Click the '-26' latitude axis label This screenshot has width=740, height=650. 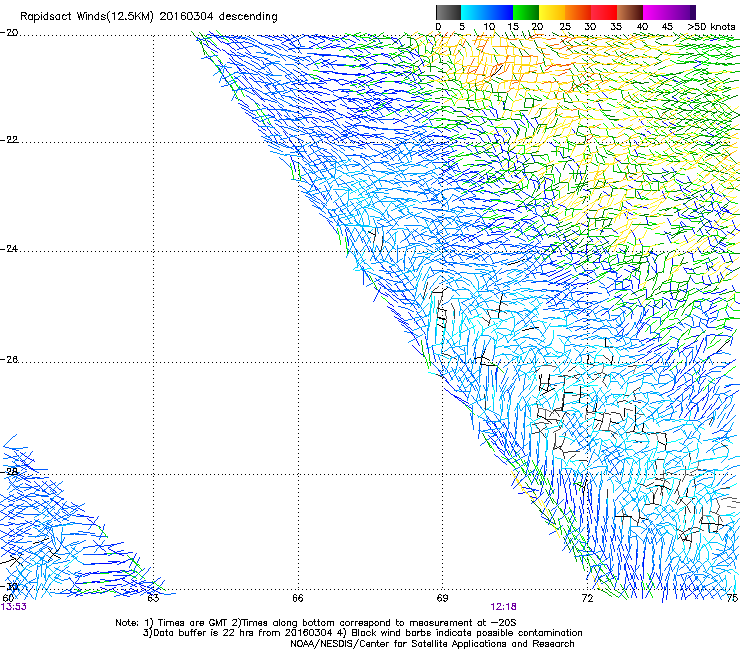[x=9, y=360]
